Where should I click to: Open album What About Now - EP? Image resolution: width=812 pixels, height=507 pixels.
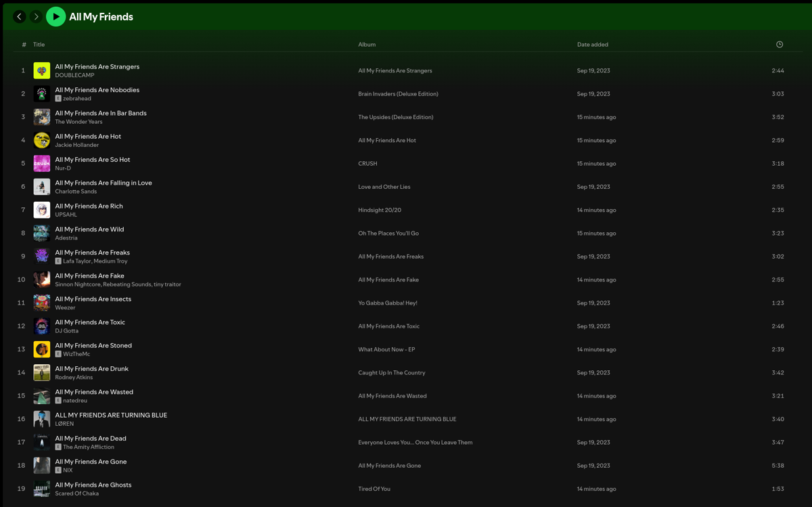386,349
